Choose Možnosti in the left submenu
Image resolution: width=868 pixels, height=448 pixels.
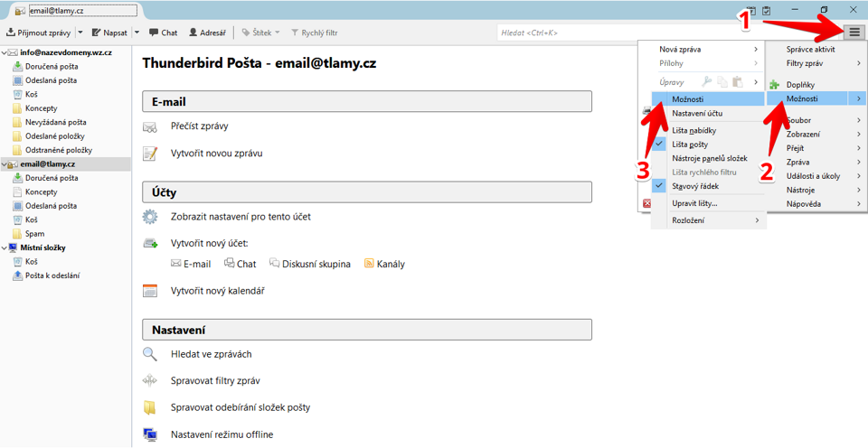click(x=708, y=99)
